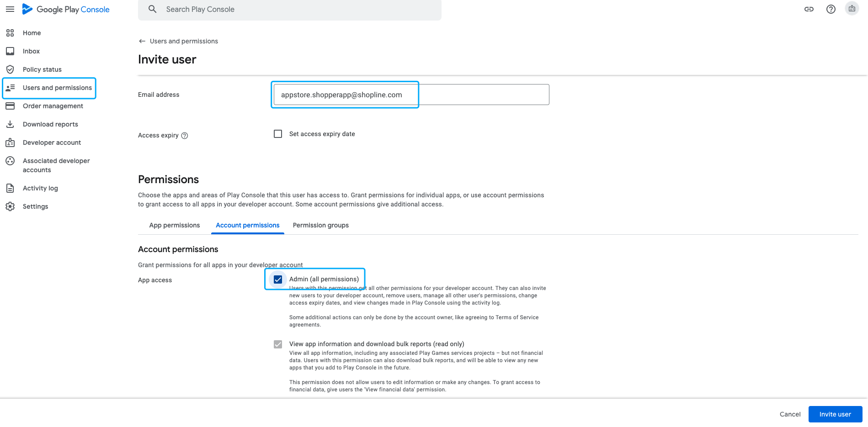This screenshot has height=427, width=868.
Task: Click the Access expiry help icon
Action: coord(185,136)
